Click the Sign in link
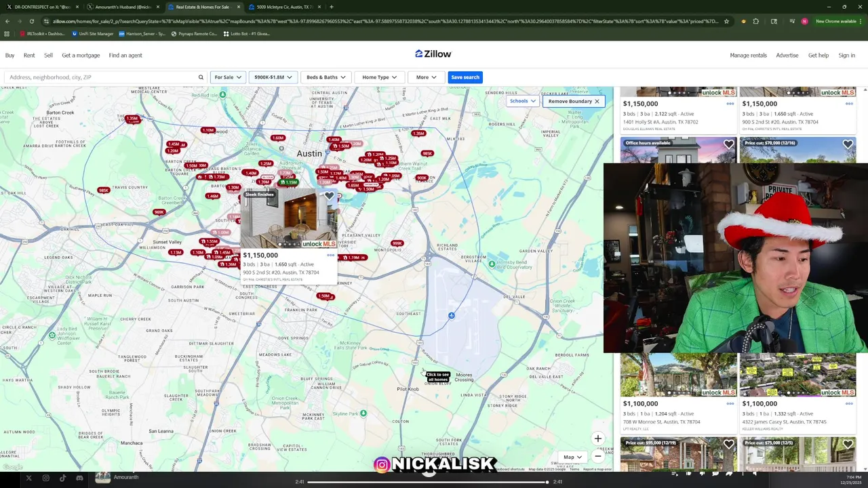This screenshot has width=868, height=488. [x=846, y=56]
